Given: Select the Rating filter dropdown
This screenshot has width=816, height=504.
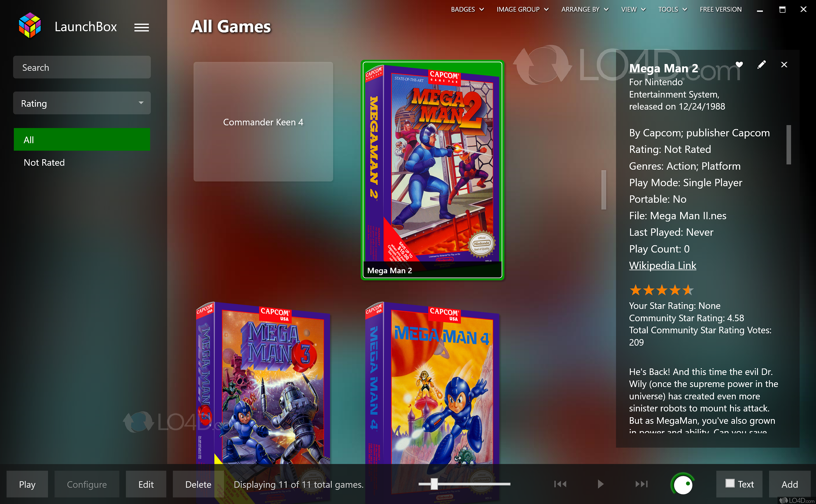Looking at the screenshot, I should [x=82, y=104].
